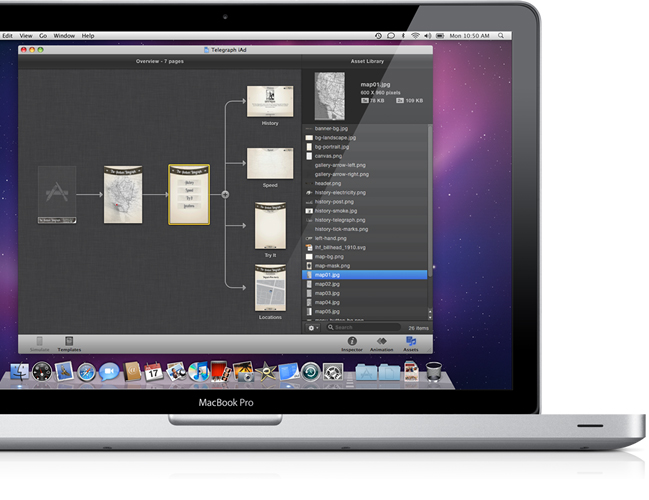Click the Bluetooth menu bar icon
Image resolution: width=649 pixels, height=500 pixels.
(x=403, y=36)
